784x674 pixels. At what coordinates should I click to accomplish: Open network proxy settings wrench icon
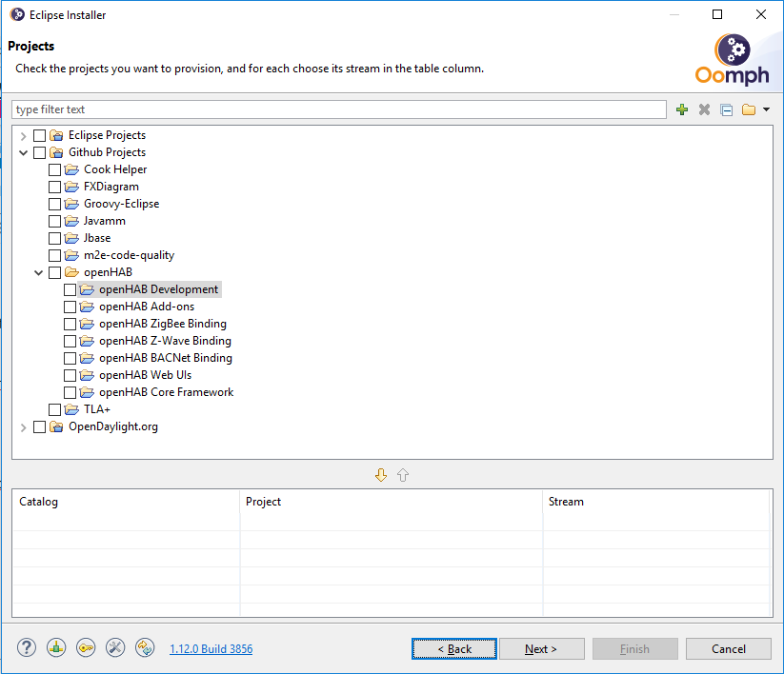pos(115,648)
